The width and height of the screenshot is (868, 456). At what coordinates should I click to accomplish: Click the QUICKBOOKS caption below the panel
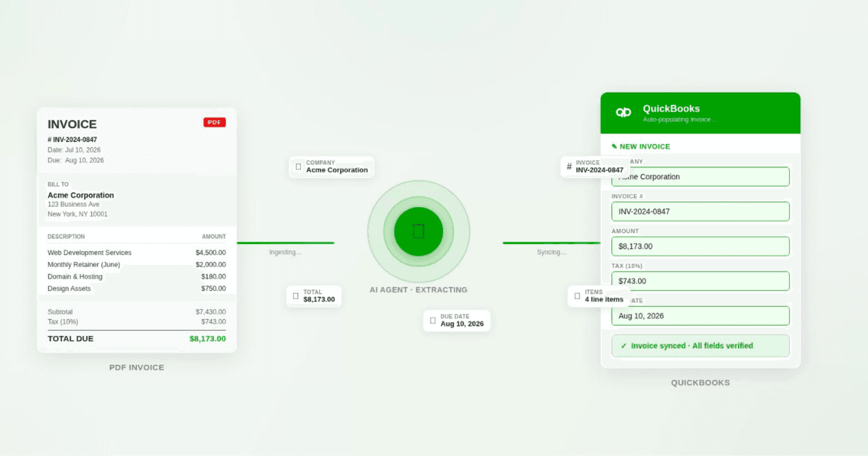pyautogui.click(x=700, y=383)
